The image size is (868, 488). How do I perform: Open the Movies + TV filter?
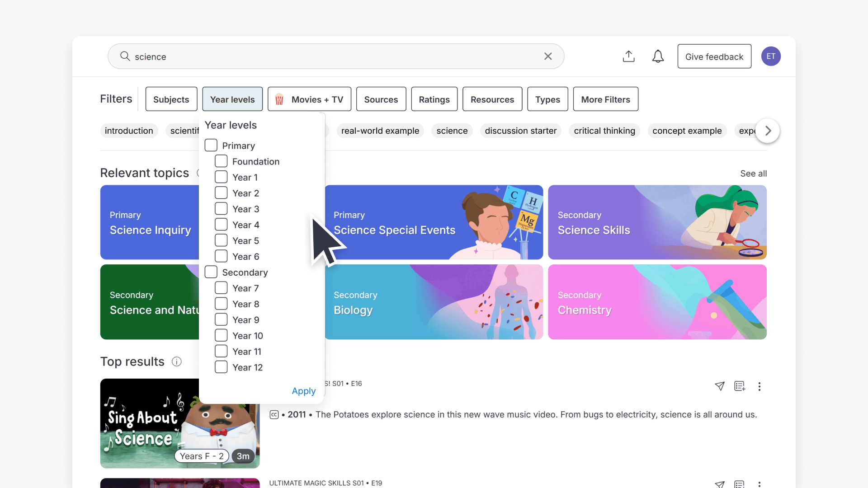pos(309,99)
